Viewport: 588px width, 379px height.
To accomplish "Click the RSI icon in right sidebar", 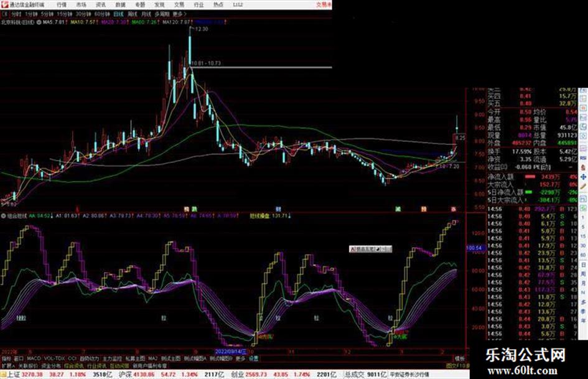I will pos(583,158).
